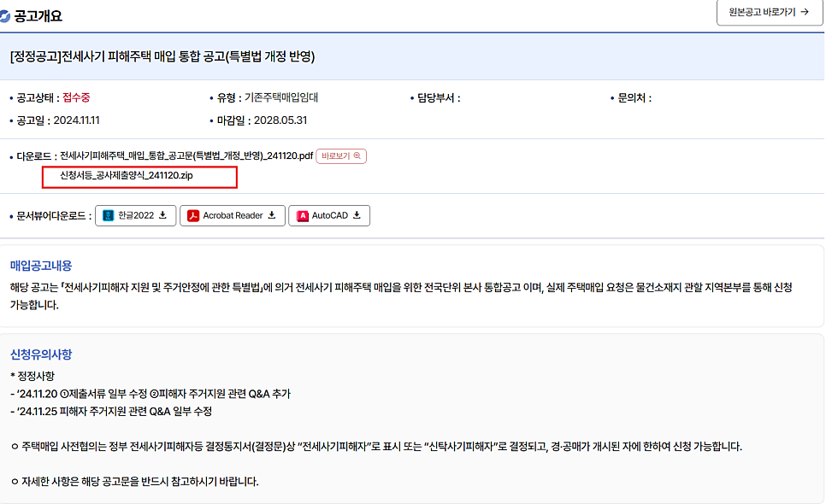Open the 원본공고 바로가기 button
This screenshot has height=504, width=826.
click(768, 15)
